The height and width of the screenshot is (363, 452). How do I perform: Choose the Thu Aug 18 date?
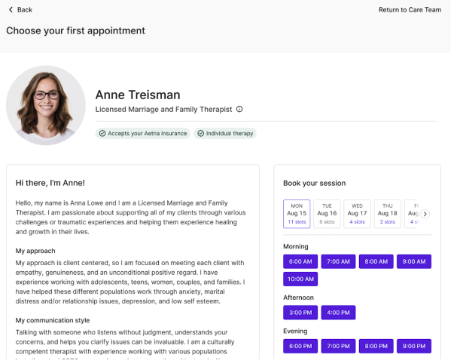(x=387, y=214)
